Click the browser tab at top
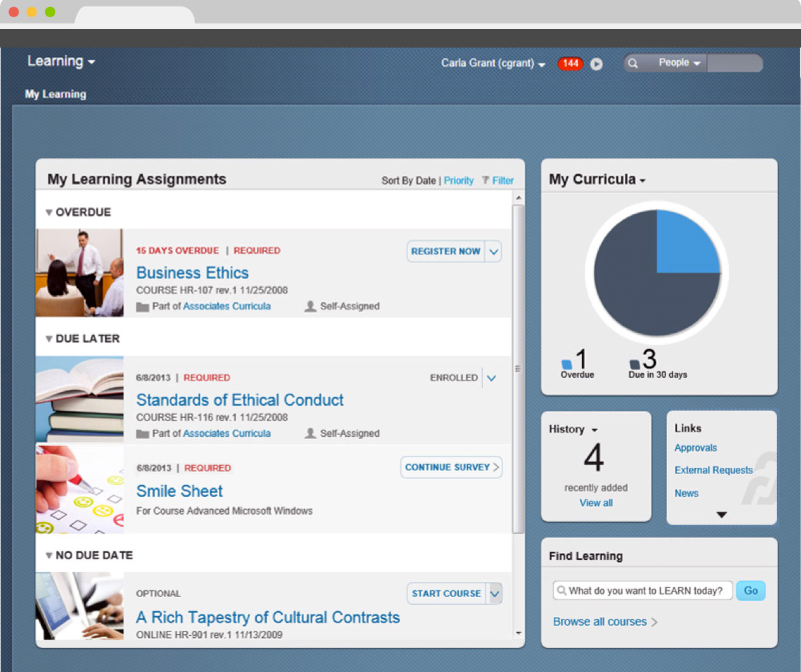The image size is (801, 672). 134,15
